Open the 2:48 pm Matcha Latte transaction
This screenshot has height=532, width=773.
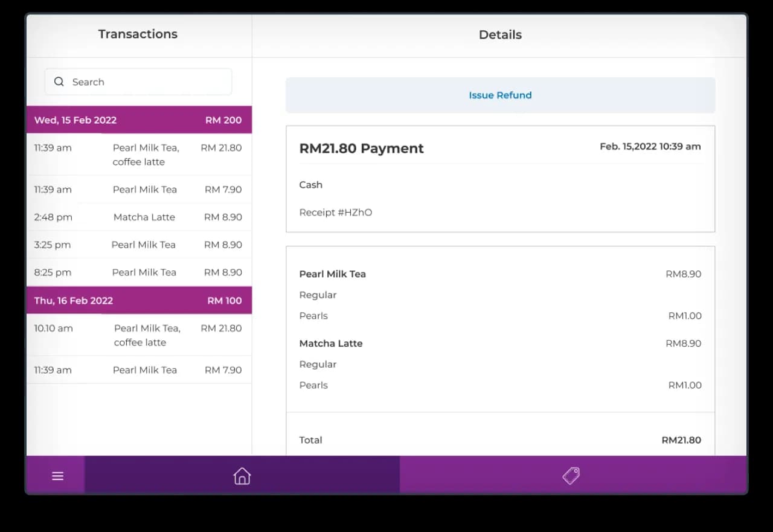click(139, 217)
